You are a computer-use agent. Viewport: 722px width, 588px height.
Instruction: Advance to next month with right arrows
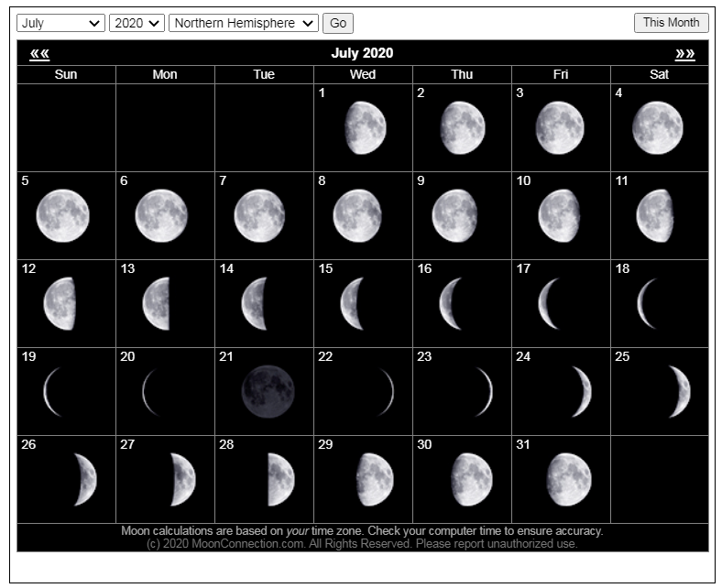pos(684,54)
